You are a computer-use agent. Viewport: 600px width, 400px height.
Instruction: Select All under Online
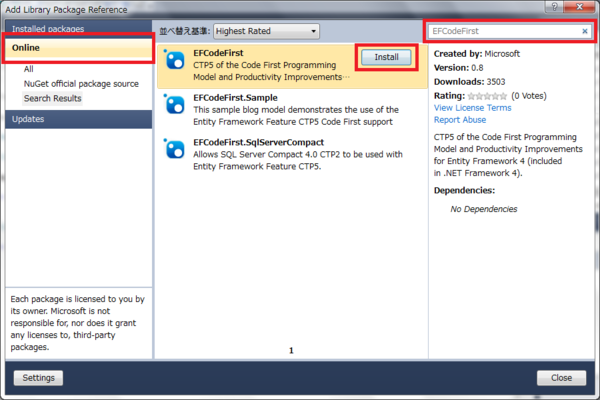[29, 69]
